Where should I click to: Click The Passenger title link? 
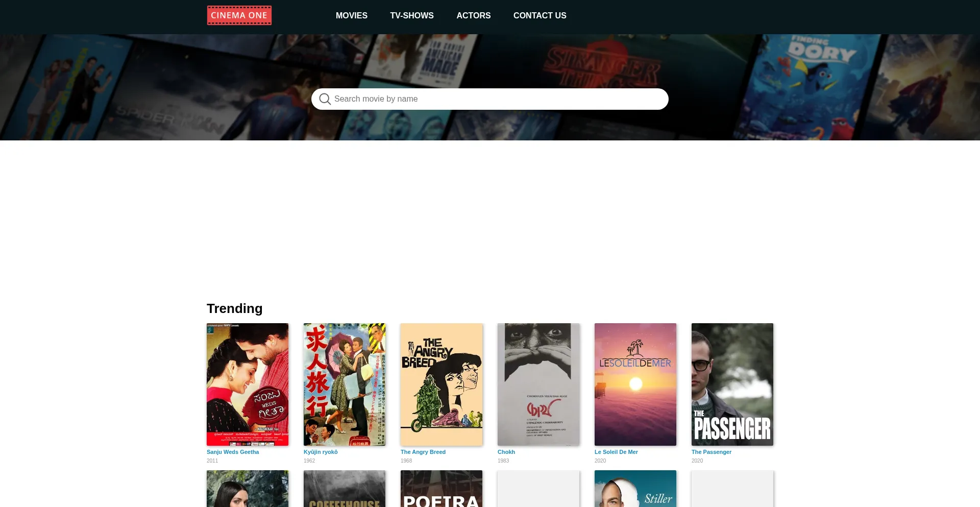[x=711, y=452]
